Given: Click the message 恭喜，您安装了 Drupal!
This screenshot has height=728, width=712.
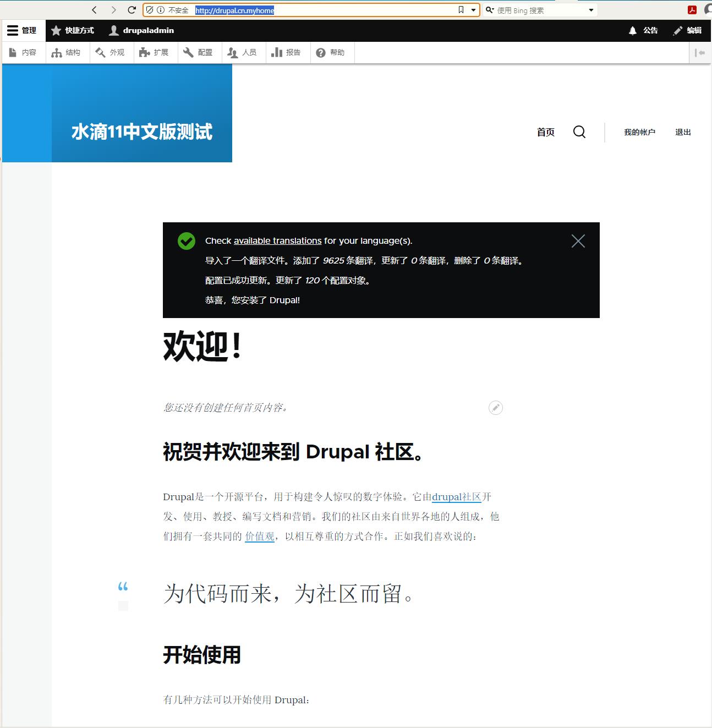Looking at the screenshot, I should [x=253, y=300].
